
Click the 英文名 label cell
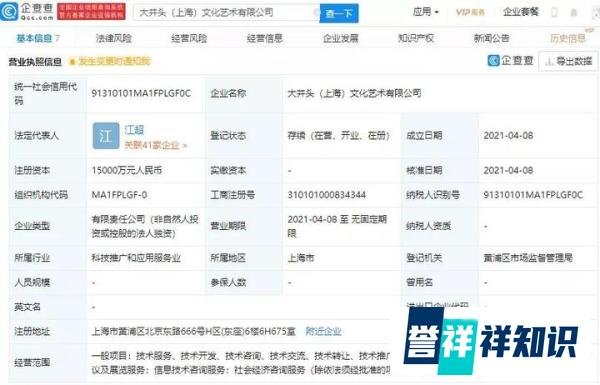coord(47,307)
